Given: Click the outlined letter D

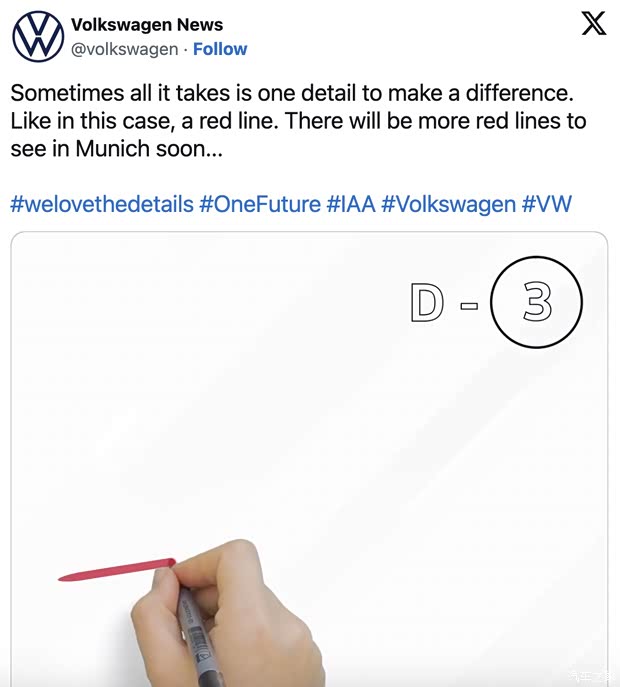Looking at the screenshot, I should (x=427, y=302).
